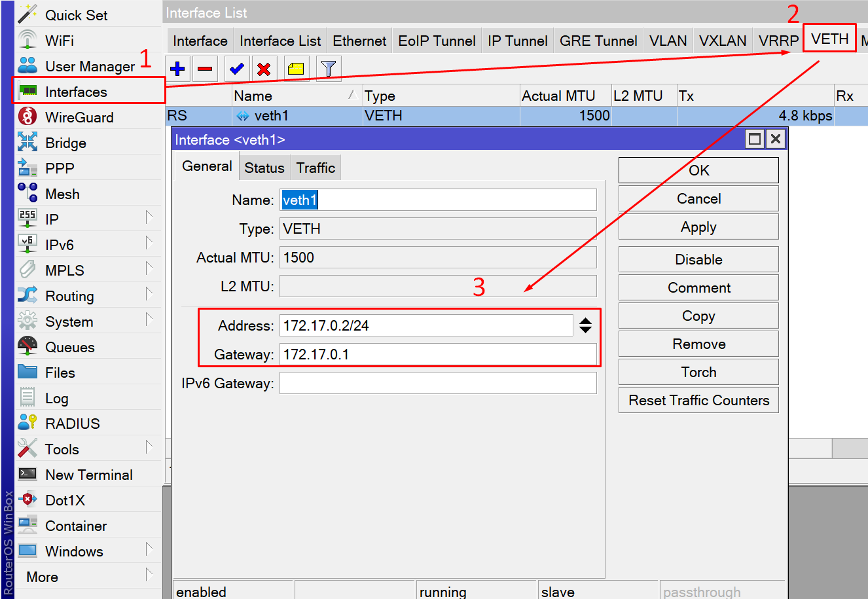Image resolution: width=868 pixels, height=599 pixels.
Task: Open Log document icon
Action: (x=27, y=397)
